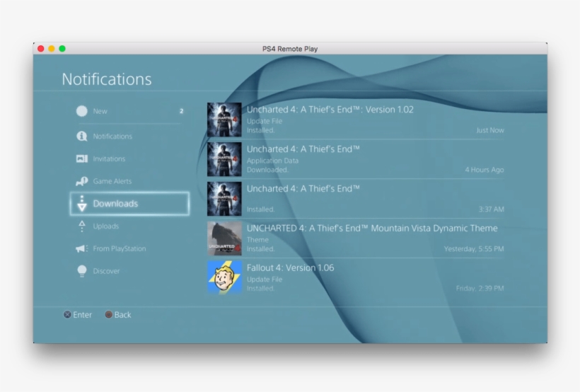
Task: Click the Game Alerts icon
Action: (82, 181)
